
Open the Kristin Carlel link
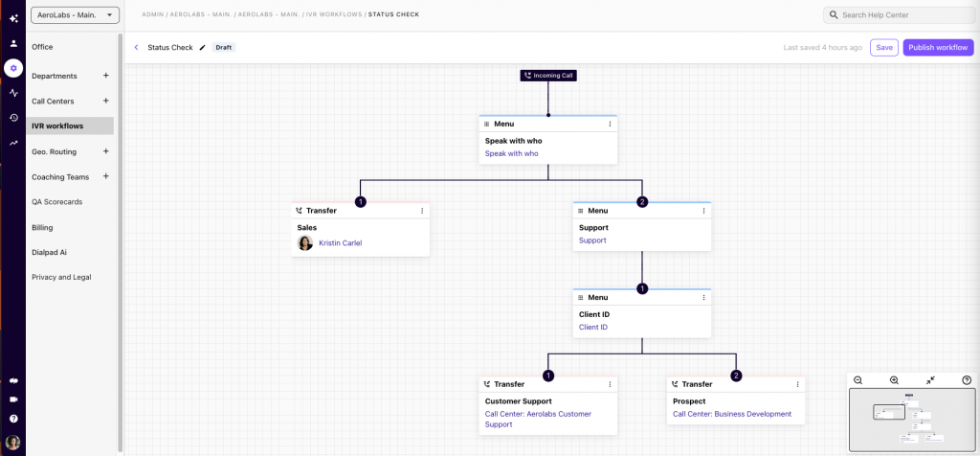click(340, 243)
